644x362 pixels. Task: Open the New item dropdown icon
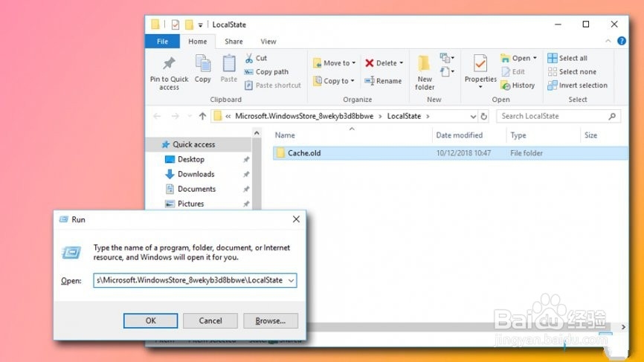pos(447,58)
